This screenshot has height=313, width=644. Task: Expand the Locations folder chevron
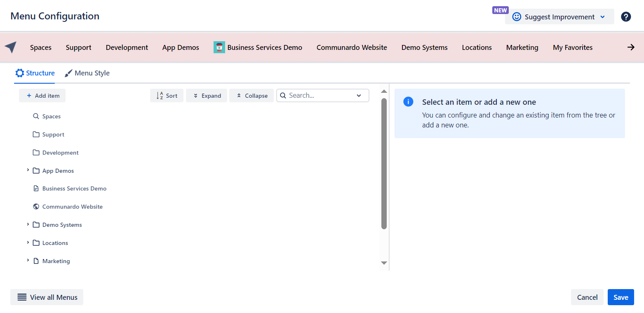click(x=28, y=242)
